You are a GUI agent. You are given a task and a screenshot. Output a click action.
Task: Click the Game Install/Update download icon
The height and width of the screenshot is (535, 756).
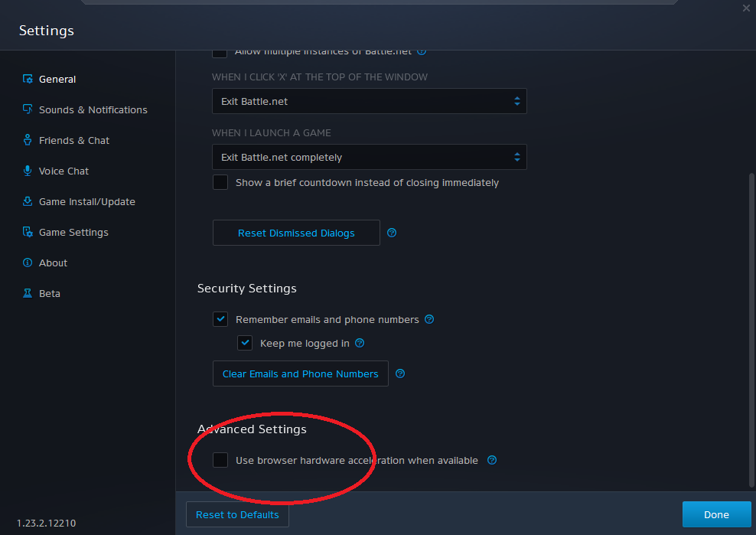tap(28, 201)
